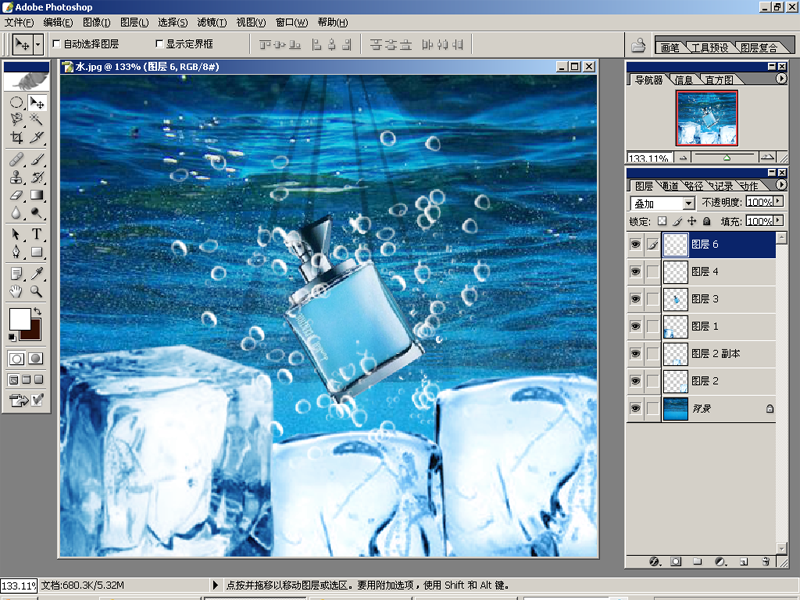Image resolution: width=800 pixels, height=600 pixels.
Task: Select the Brush tool
Action: (37, 159)
